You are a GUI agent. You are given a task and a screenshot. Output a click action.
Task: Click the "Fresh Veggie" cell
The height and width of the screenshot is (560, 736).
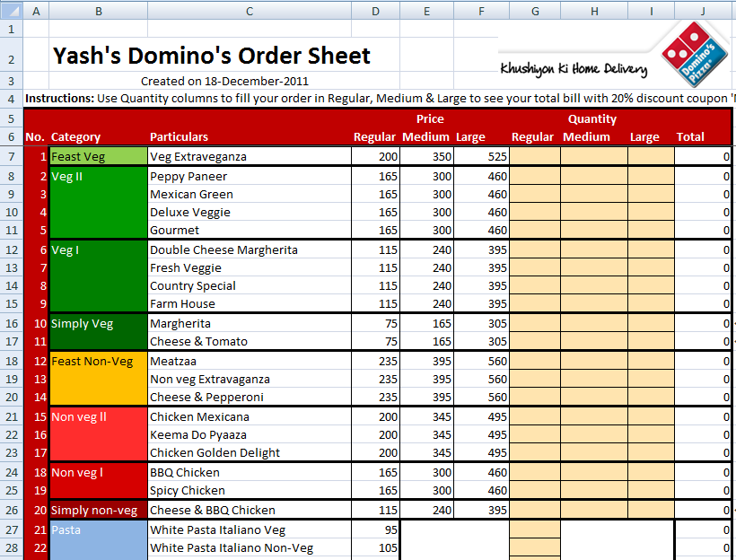pyautogui.click(x=250, y=268)
